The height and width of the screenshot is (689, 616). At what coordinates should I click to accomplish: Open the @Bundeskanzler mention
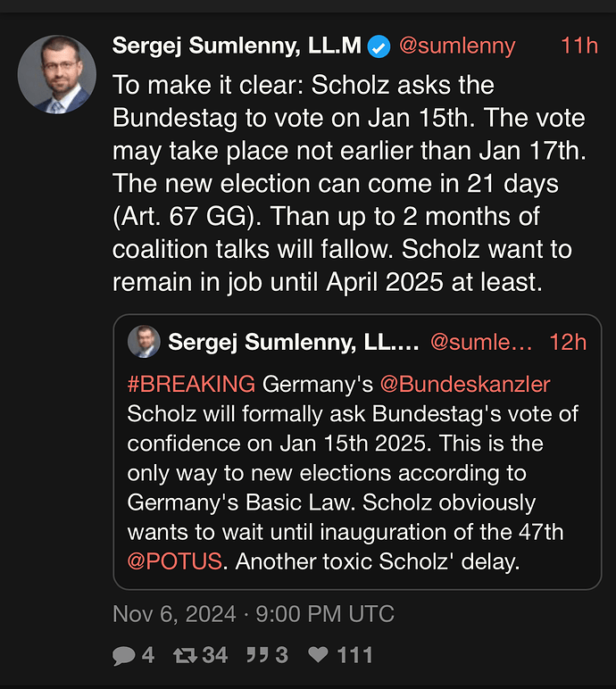(465, 384)
